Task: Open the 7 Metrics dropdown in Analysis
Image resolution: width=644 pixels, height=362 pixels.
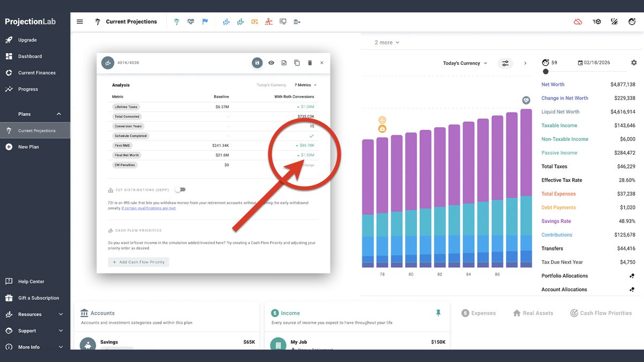Action: 305,85
